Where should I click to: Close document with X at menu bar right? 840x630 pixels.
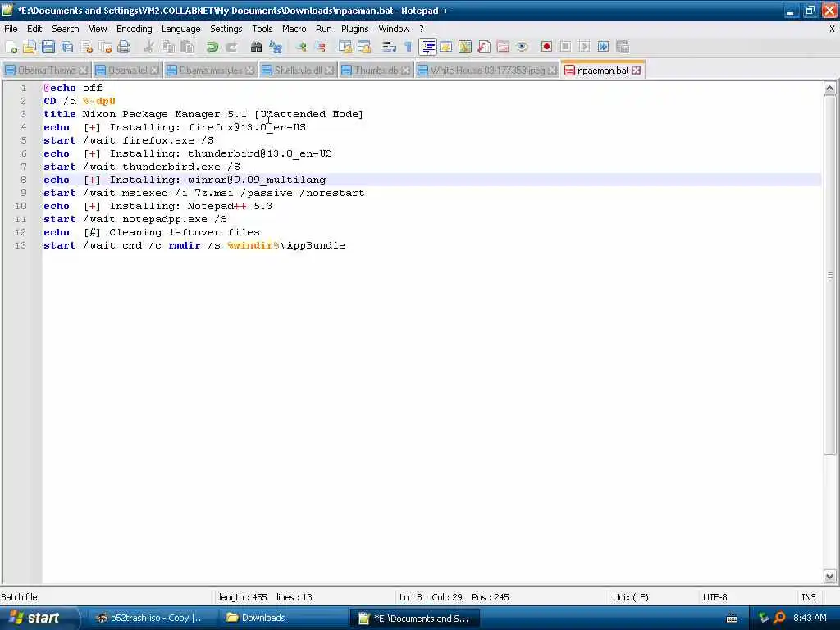tap(832, 29)
